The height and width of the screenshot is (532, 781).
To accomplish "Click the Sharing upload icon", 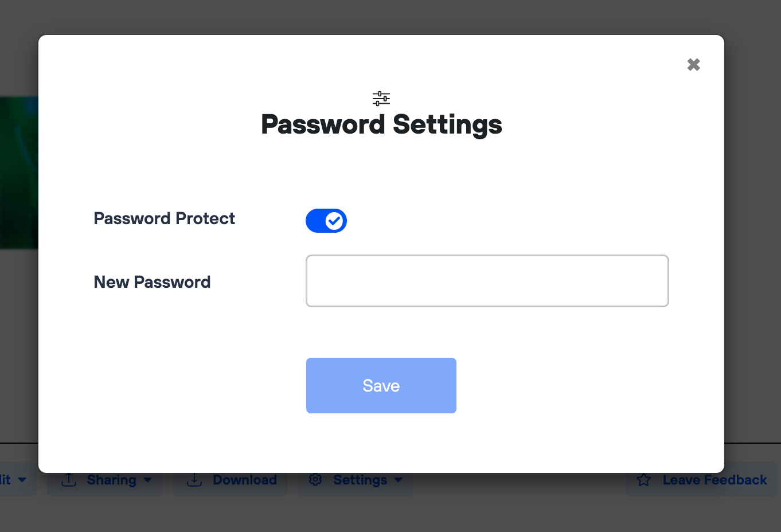I will [x=69, y=480].
